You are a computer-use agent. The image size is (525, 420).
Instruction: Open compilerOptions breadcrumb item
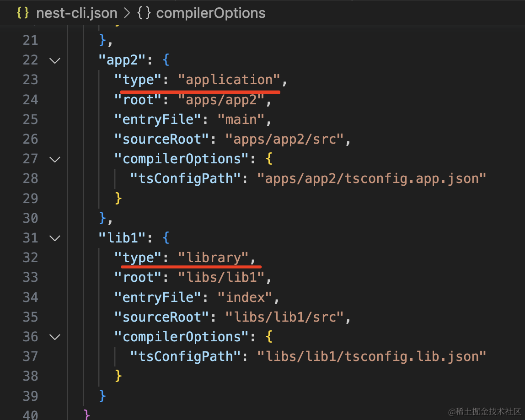(x=210, y=13)
